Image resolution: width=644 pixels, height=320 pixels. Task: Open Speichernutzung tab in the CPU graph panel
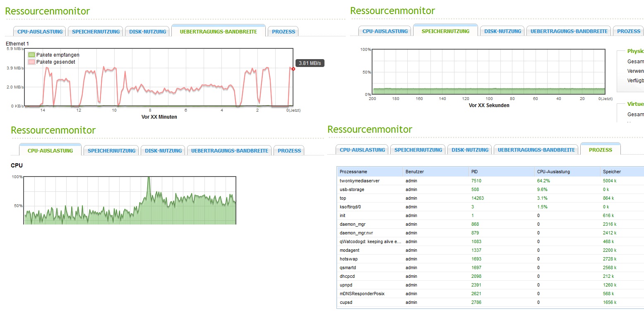point(111,150)
